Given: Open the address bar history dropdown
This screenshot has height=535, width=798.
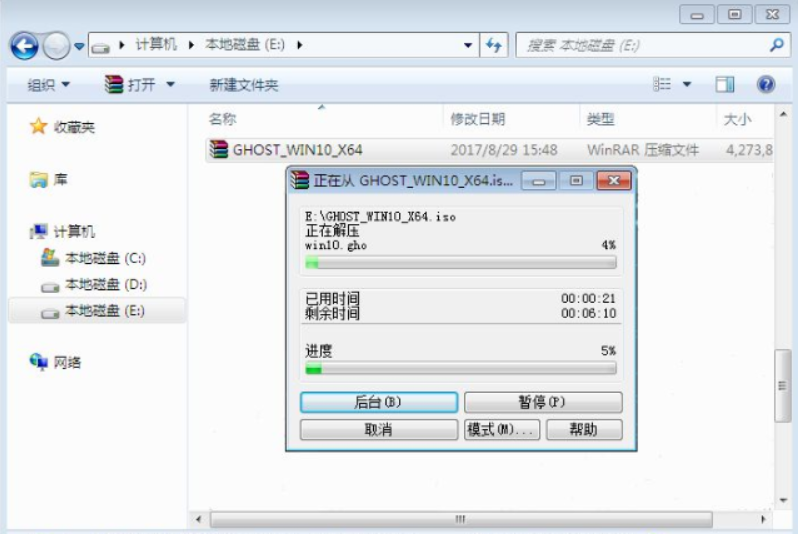Looking at the screenshot, I should (468, 45).
